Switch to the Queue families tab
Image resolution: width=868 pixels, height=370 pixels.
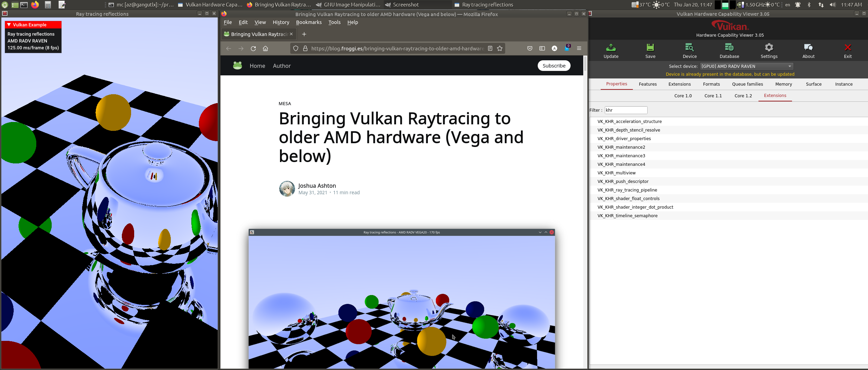(748, 84)
